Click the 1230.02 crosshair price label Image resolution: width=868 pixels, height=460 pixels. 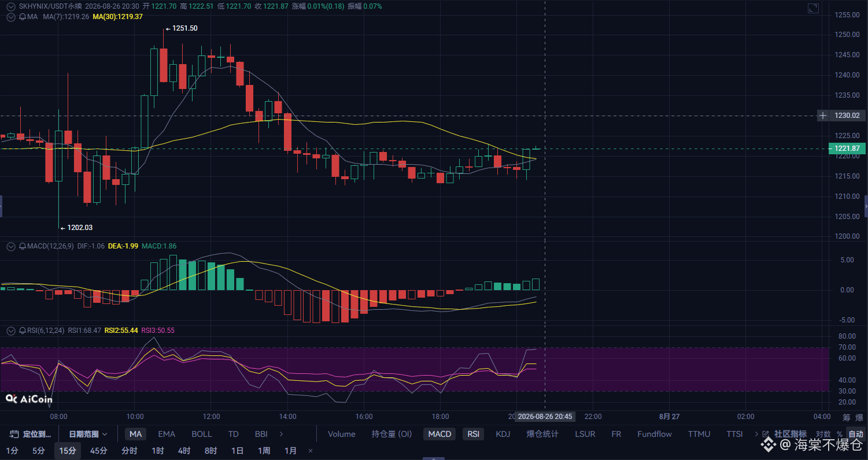click(847, 116)
